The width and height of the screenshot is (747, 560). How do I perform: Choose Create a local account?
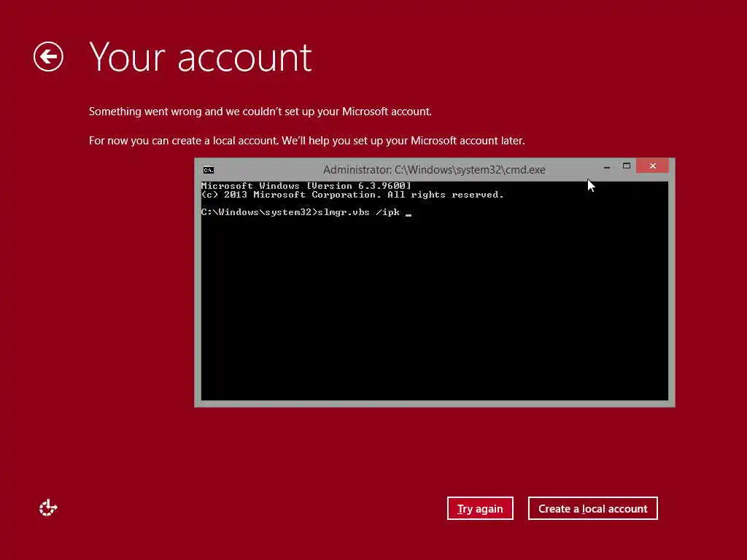pyautogui.click(x=592, y=508)
